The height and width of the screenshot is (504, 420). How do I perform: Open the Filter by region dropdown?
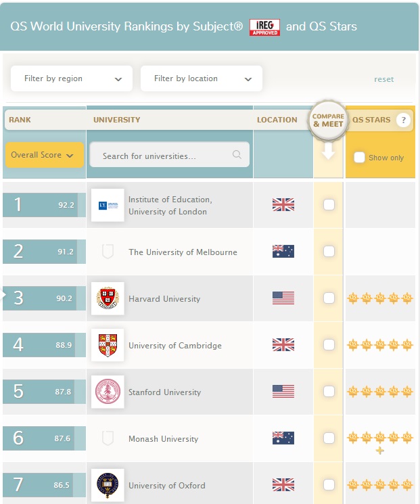(72, 78)
